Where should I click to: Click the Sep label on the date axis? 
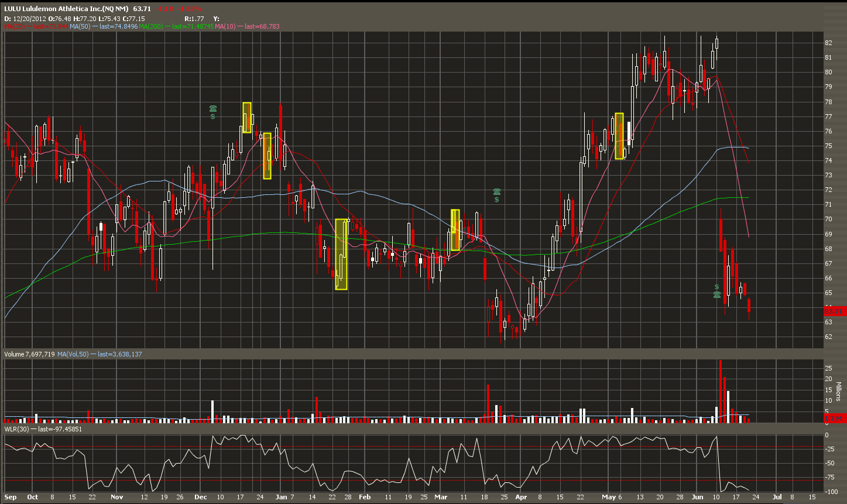(x=11, y=497)
